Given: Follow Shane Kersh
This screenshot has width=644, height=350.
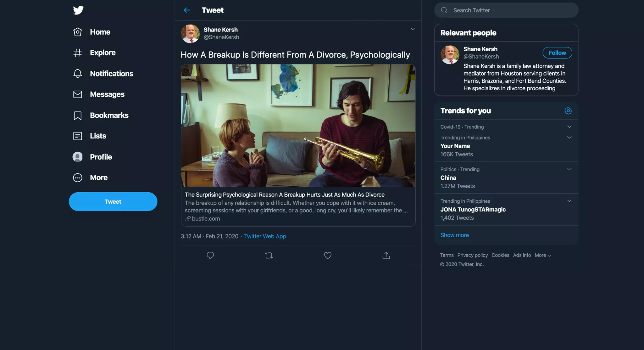Looking at the screenshot, I should pos(557,53).
